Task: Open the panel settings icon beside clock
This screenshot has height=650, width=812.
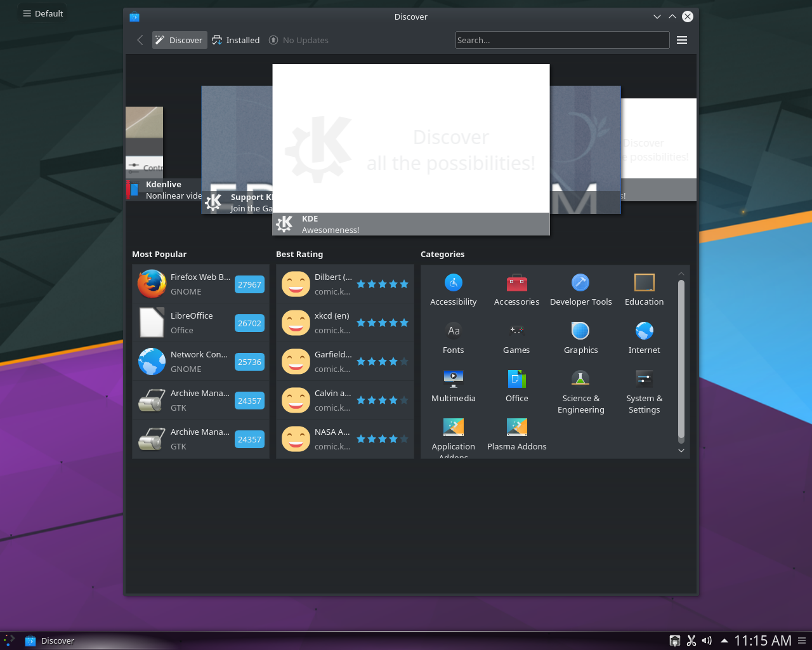Action: [802, 640]
